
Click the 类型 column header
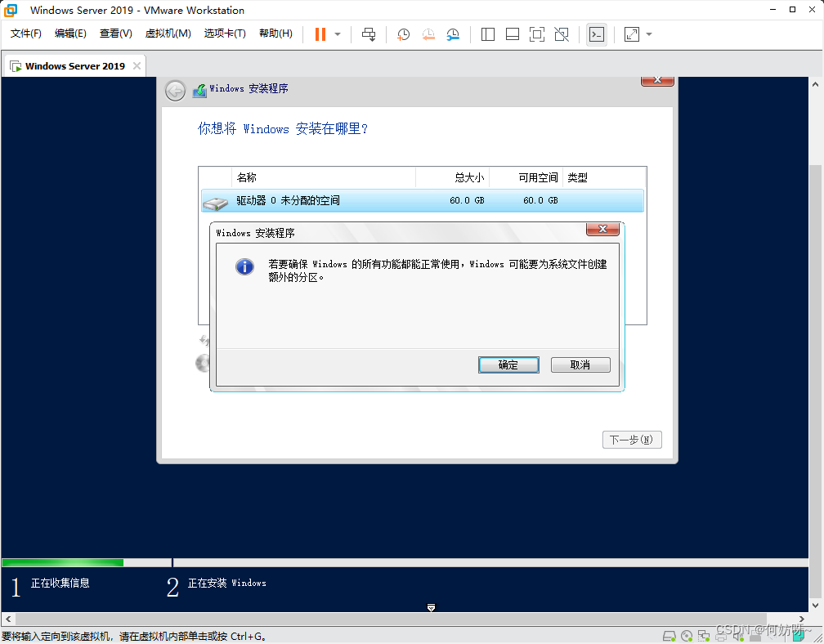pos(604,177)
